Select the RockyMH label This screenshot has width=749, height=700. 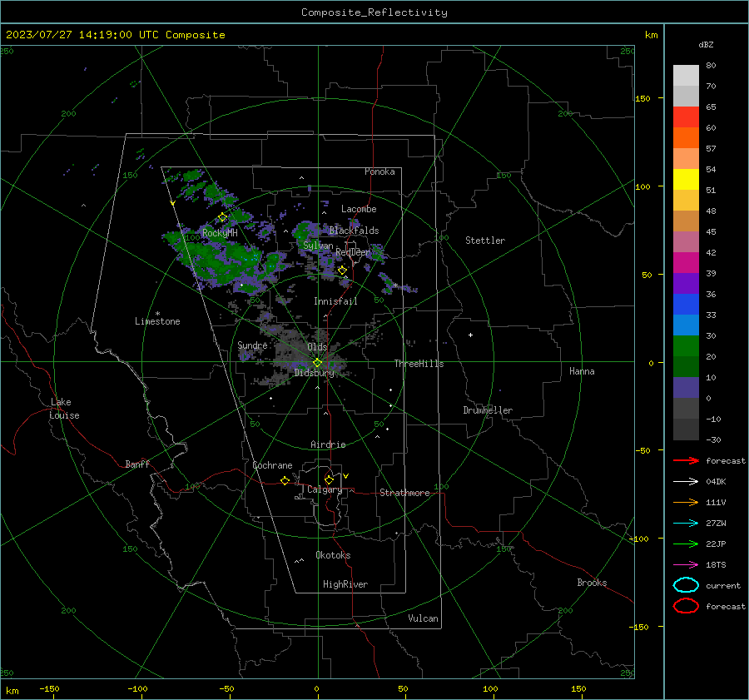pyautogui.click(x=220, y=233)
